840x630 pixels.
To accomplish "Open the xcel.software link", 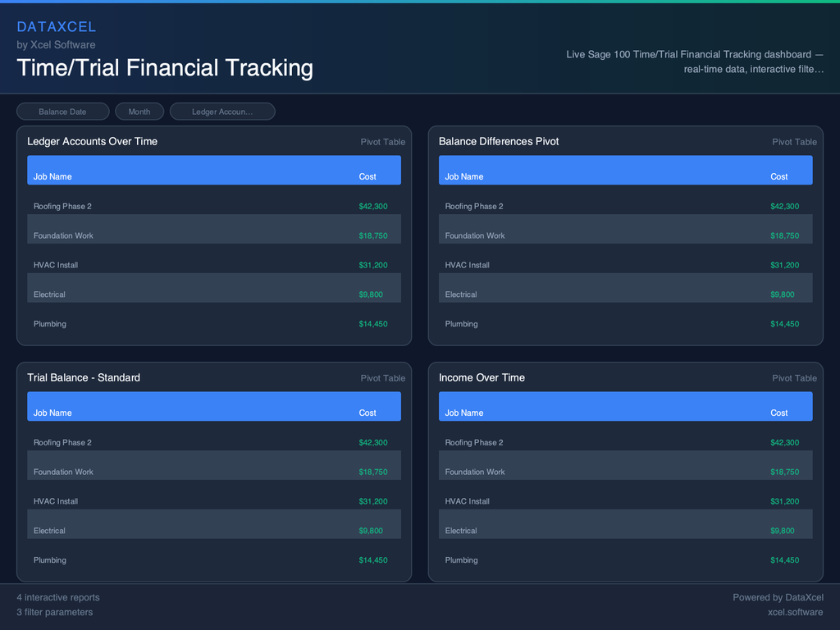I will point(795,612).
